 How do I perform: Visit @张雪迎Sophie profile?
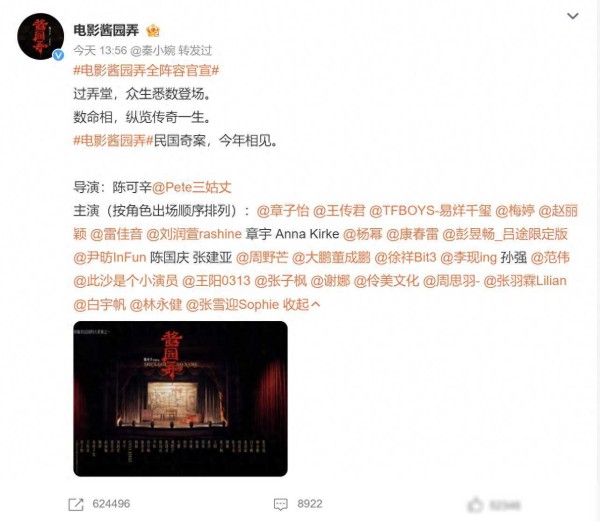click(x=232, y=304)
